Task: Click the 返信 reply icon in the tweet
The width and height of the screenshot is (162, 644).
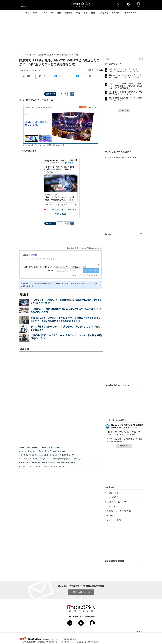Action: click(55, 210)
